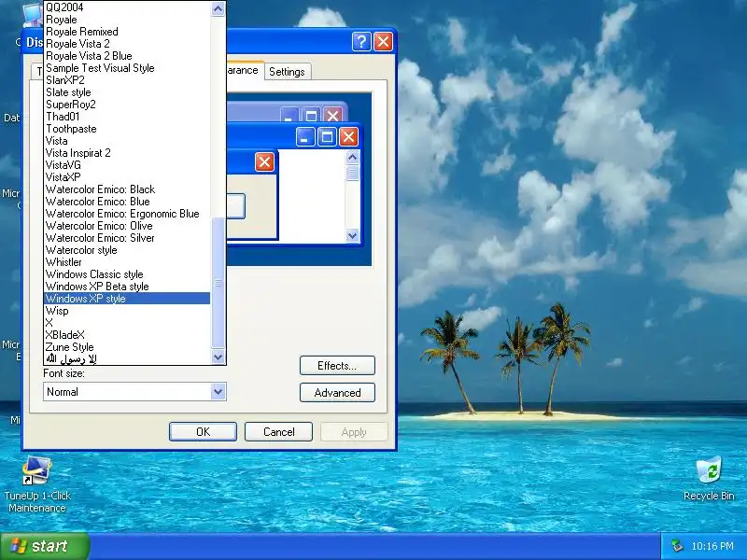The height and width of the screenshot is (560, 747).
Task: Choose Watercolor Emico: Blue
Action: (127, 202)
